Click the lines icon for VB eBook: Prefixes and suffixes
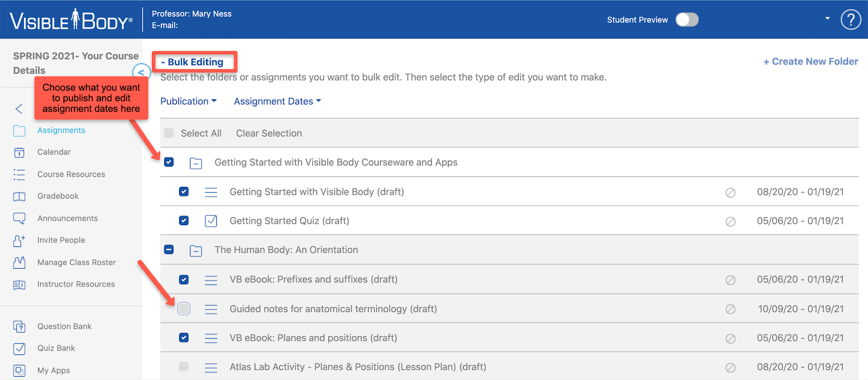Screen dimensions: 868x380 pos(211,280)
